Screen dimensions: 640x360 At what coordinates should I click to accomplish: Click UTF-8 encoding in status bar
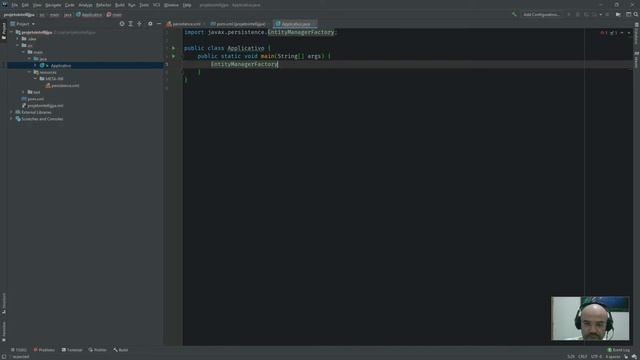[x=596, y=356]
